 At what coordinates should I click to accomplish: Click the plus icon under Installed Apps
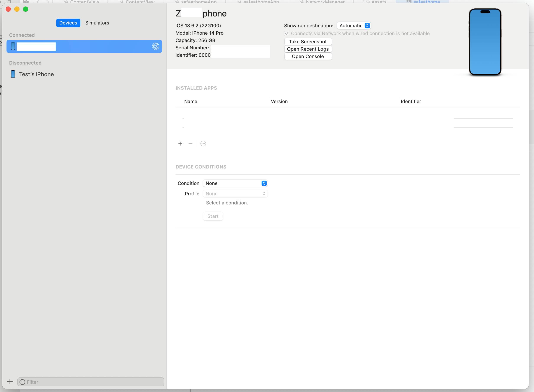point(180,144)
